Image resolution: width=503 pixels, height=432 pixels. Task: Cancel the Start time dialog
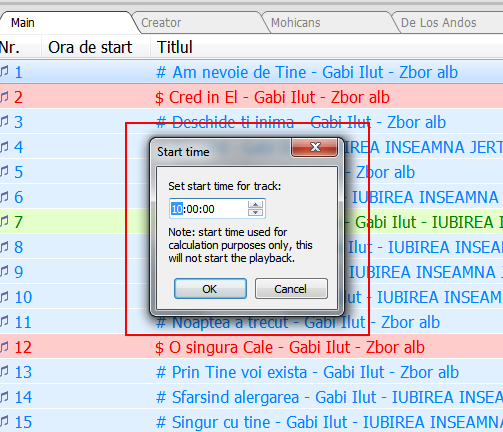[x=291, y=289]
